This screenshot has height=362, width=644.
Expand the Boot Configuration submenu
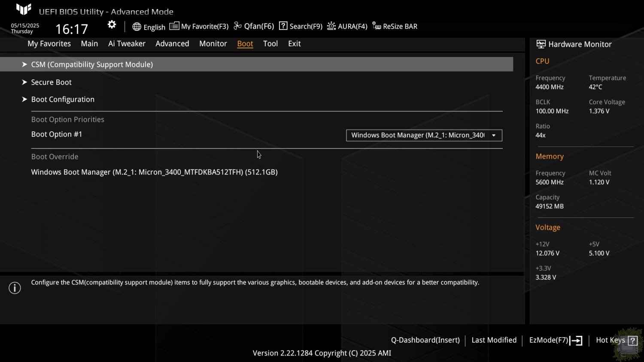[x=63, y=100]
